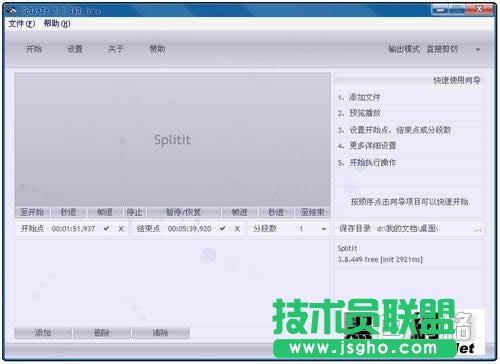The height and width of the screenshot is (364, 500).
Task: Confirm end point with checkmark icon
Action: tap(222, 229)
